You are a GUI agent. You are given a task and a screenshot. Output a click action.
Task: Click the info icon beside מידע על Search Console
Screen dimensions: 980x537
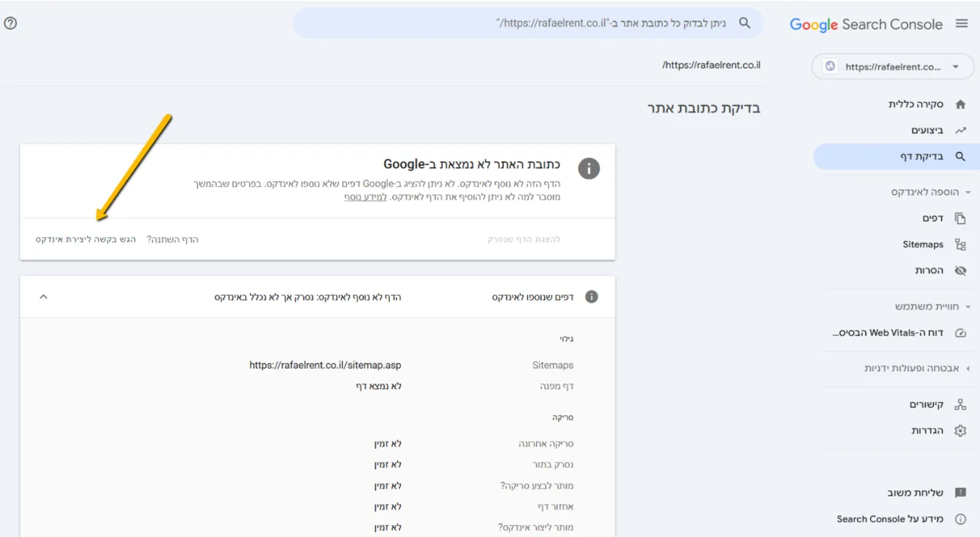(x=960, y=519)
